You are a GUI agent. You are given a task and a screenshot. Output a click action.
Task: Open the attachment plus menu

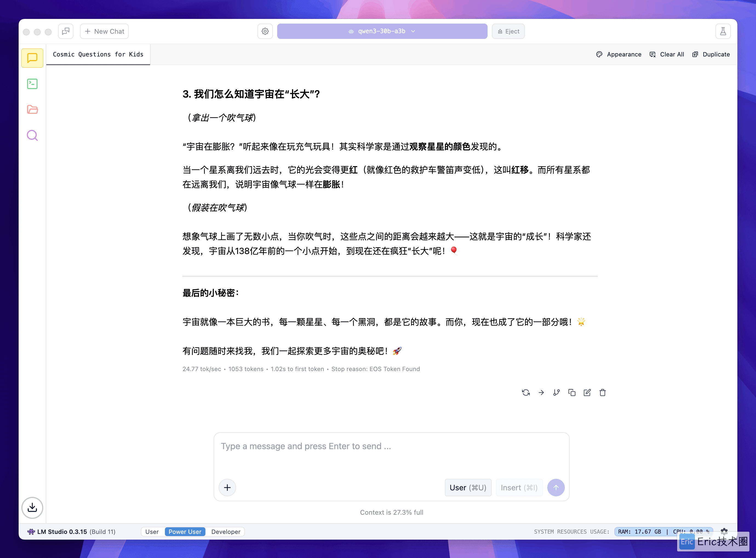click(x=227, y=487)
